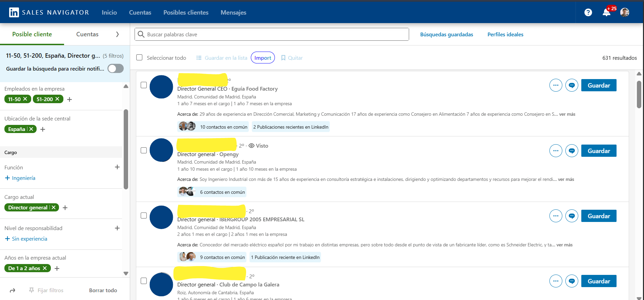Message the Club de Campo la Galera director
Screen dimensions: 644x300
(571, 281)
